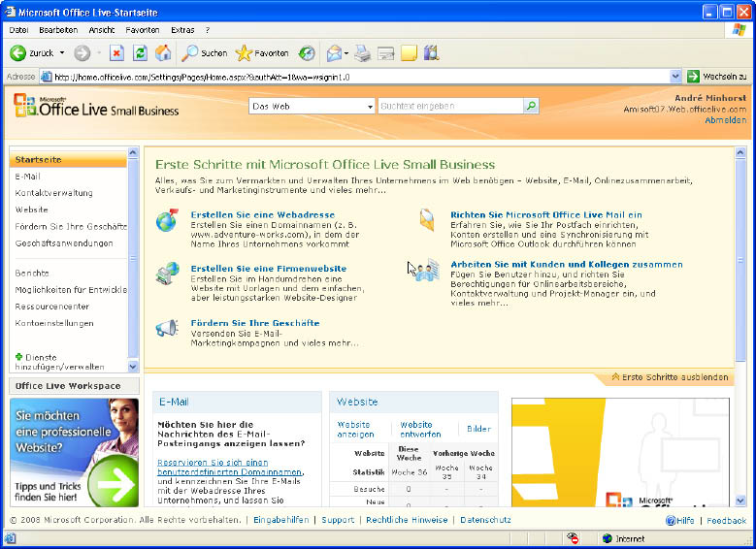Image resolution: width=756 pixels, height=549 pixels.
Task: Stop loading with the red X icon
Action: coord(116,53)
